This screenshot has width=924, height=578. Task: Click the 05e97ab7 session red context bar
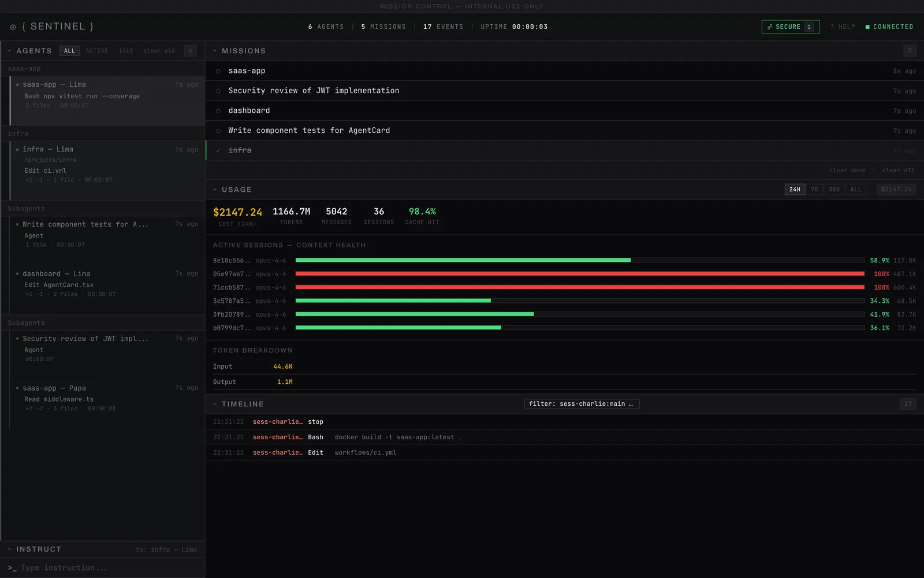click(580, 274)
